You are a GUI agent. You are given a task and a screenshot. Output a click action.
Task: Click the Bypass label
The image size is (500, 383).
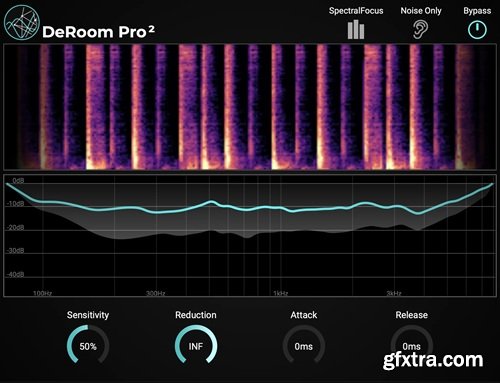tap(477, 11)
